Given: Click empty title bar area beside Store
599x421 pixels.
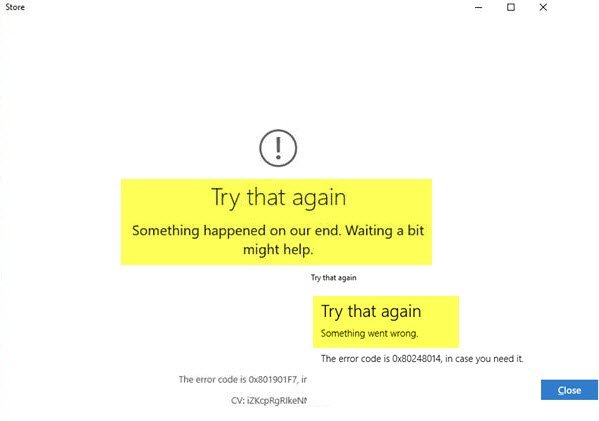Looking at the screenshot, I should [244, 7].
